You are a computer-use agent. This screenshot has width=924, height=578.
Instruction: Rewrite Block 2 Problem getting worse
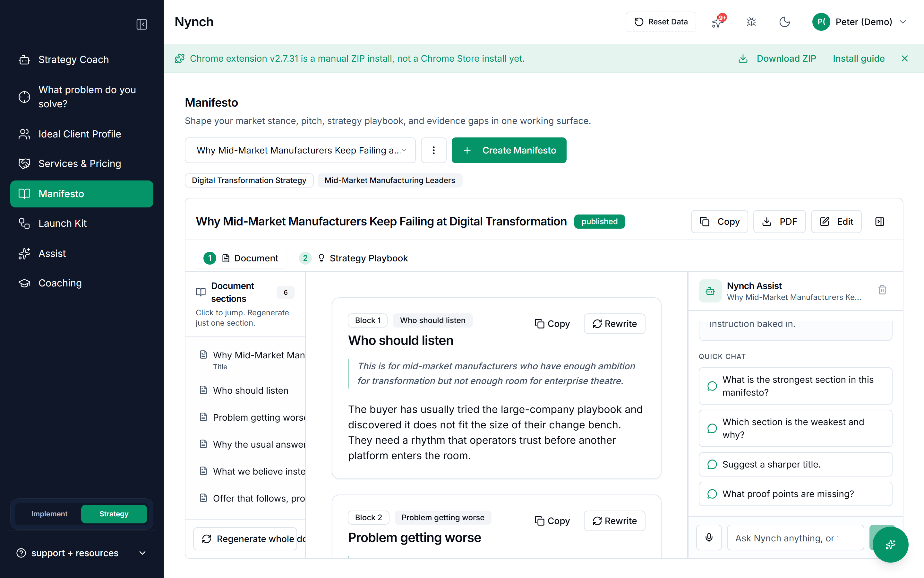click(x=615, y=521)
